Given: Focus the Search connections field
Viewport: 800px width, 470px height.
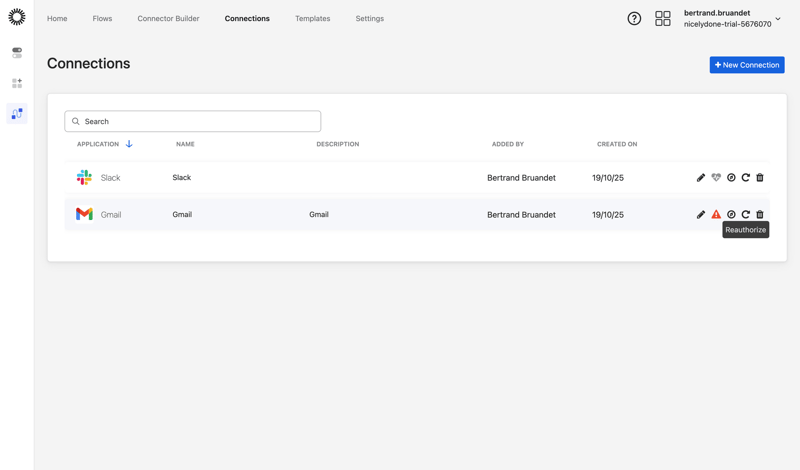Looking at the screenshot, I should coord(193,121).
